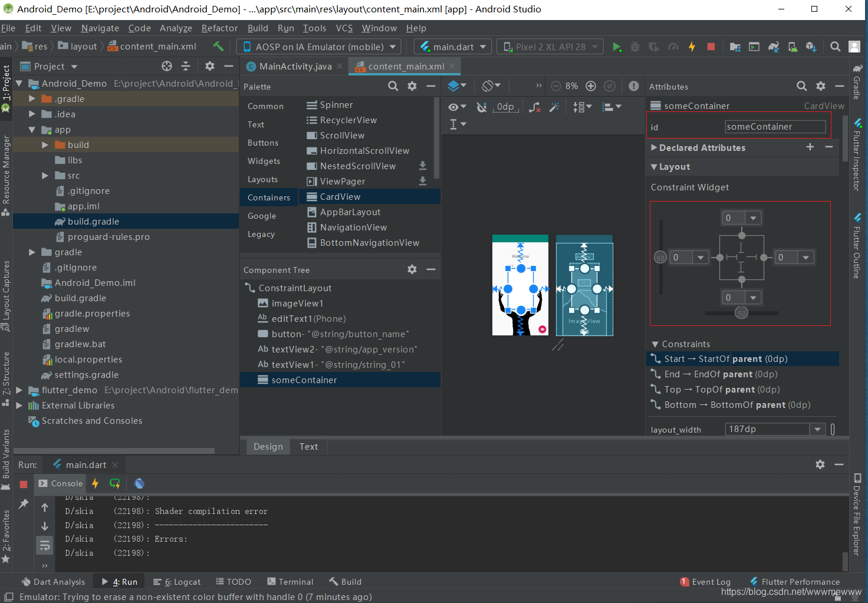This screenshot has height=603, width=868.
Task: Pin the Run tab
Action: (x=24, y=503)
